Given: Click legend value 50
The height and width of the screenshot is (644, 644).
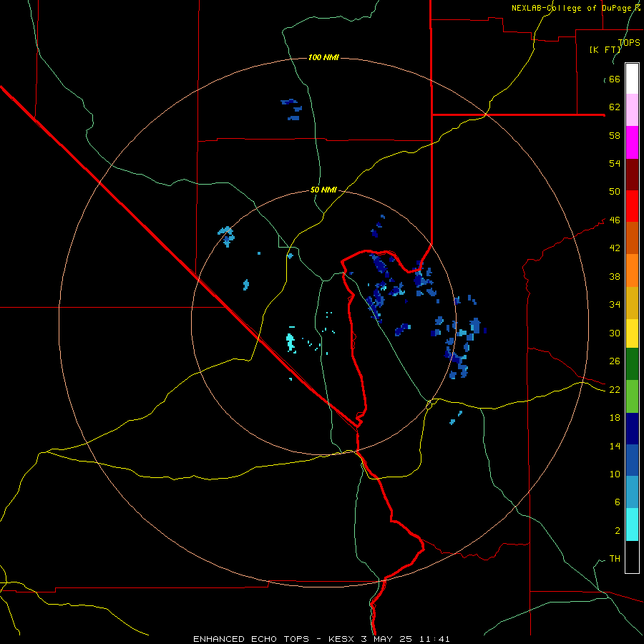Looking at the screenshot, I should [615, 191].
